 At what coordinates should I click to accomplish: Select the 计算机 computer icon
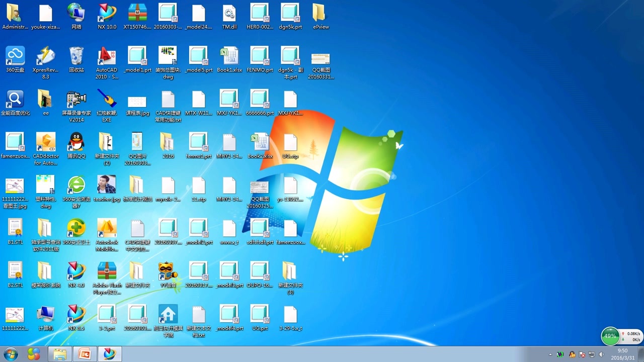[x=45, y=318]
